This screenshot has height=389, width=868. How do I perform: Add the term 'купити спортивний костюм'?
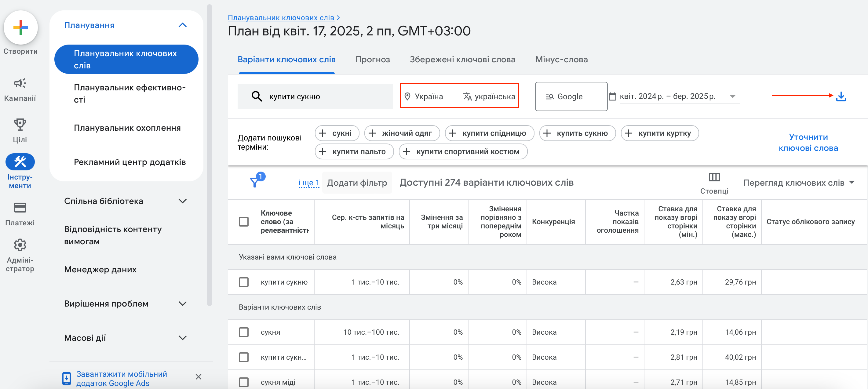[x=463, y=151]
